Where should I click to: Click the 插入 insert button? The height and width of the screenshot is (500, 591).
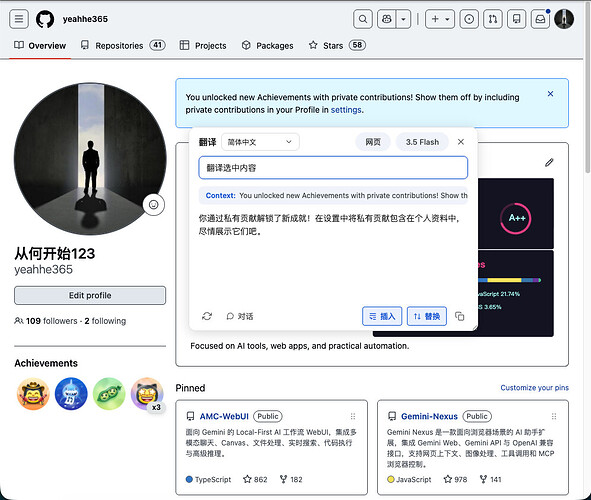[x=382, y=316]
